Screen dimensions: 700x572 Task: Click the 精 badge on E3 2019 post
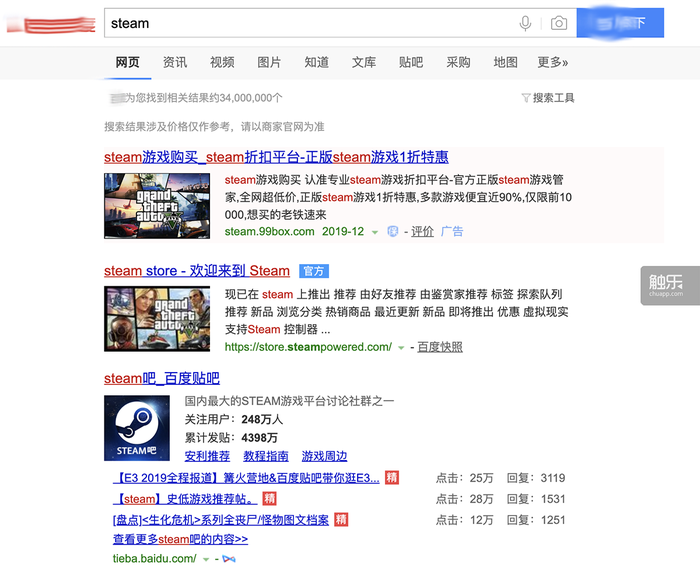pos(392,477)
